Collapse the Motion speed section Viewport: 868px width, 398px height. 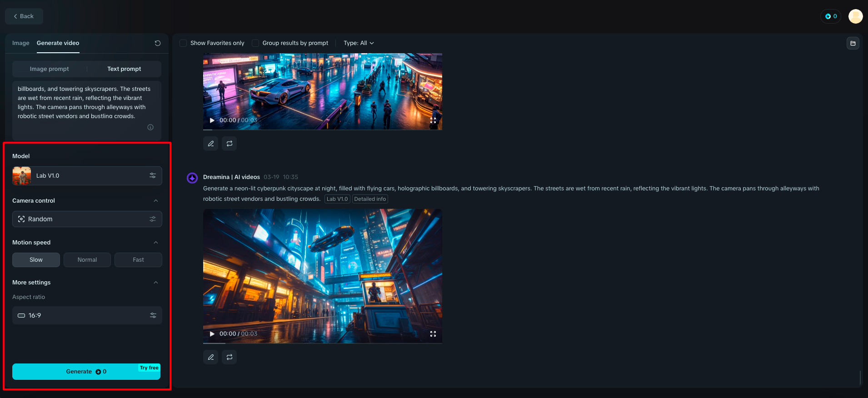coord(156,243)
